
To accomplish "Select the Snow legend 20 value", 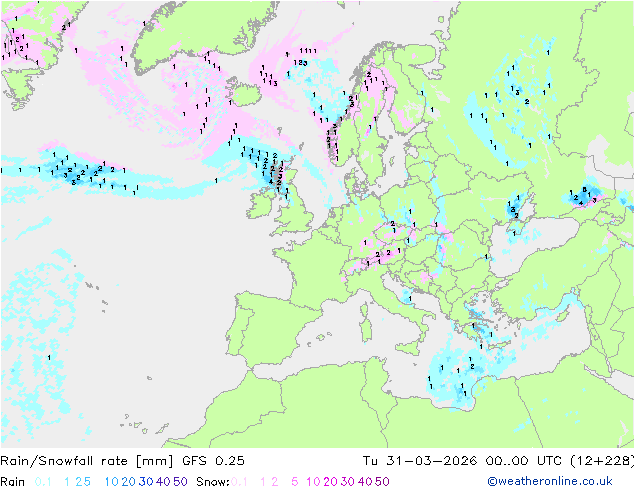I will pos(330,482).
